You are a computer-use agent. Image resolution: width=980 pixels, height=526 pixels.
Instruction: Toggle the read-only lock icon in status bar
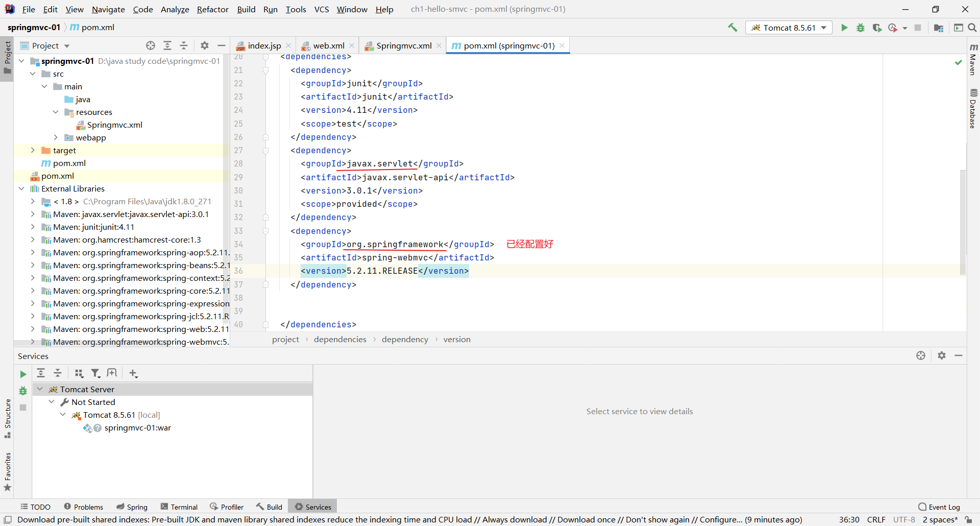click(x=968, y=519)
